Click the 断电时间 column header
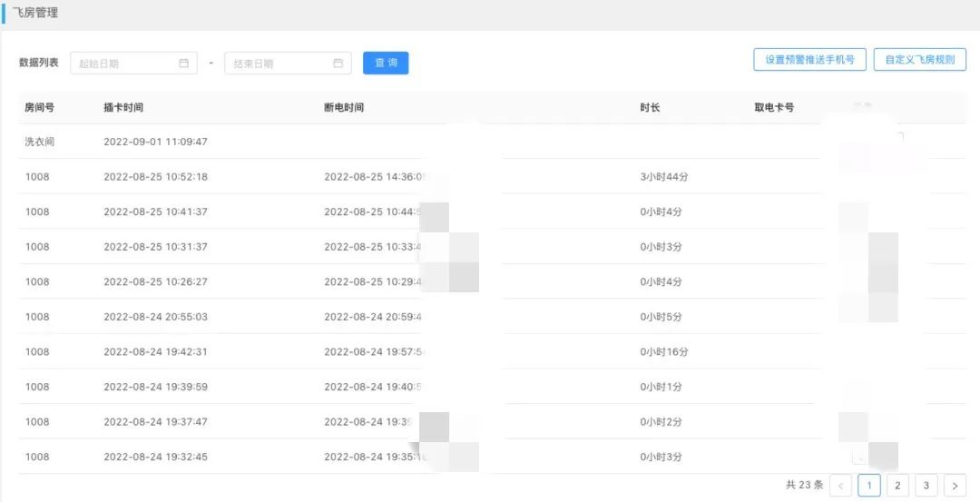The image size is (980, 502). pos(344,107)
